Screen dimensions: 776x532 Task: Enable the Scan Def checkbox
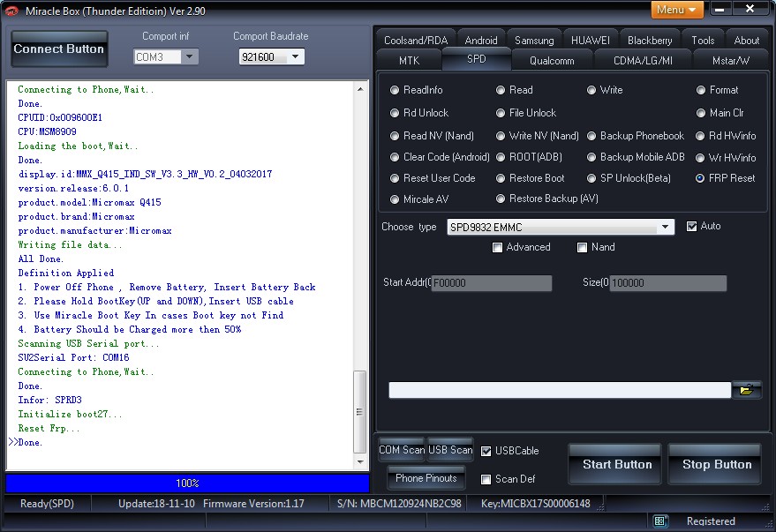[x=486, y=479]
